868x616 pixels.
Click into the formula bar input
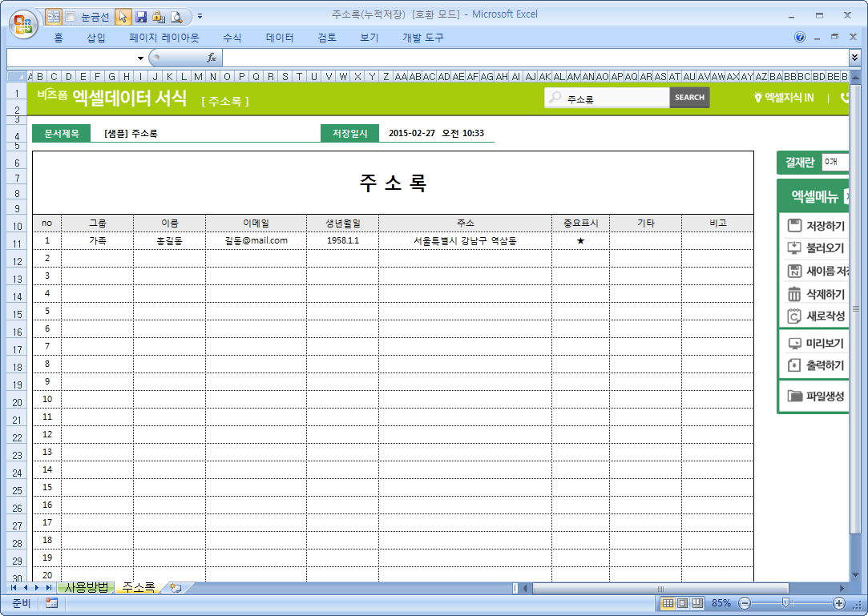click(535, 58)
